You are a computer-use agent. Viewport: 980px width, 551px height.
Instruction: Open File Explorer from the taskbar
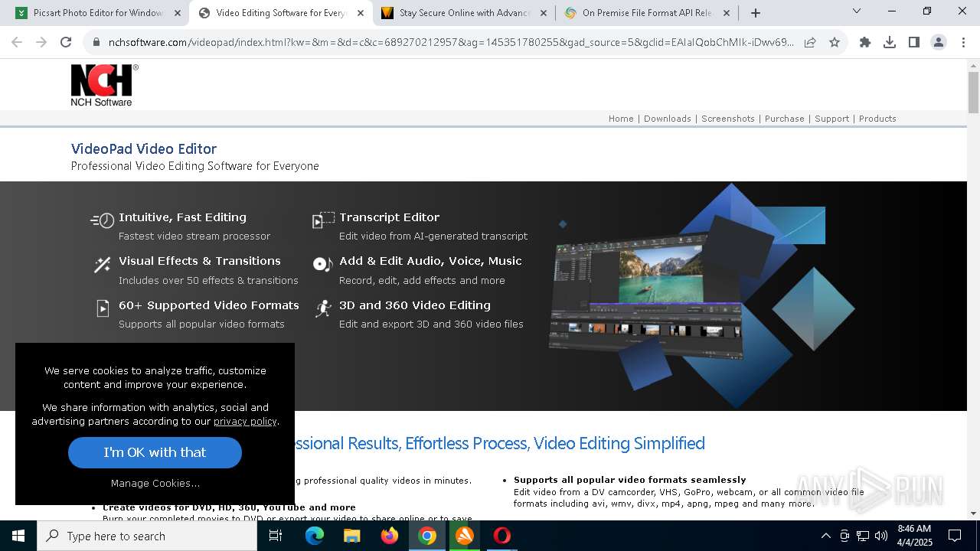pyautogui.click(x=351, y=536)
